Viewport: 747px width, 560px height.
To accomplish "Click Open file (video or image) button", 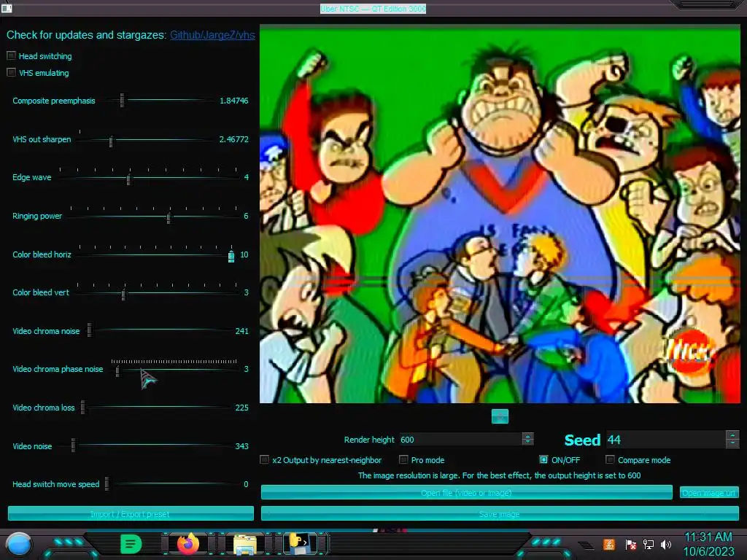I will tap(466, 492).
